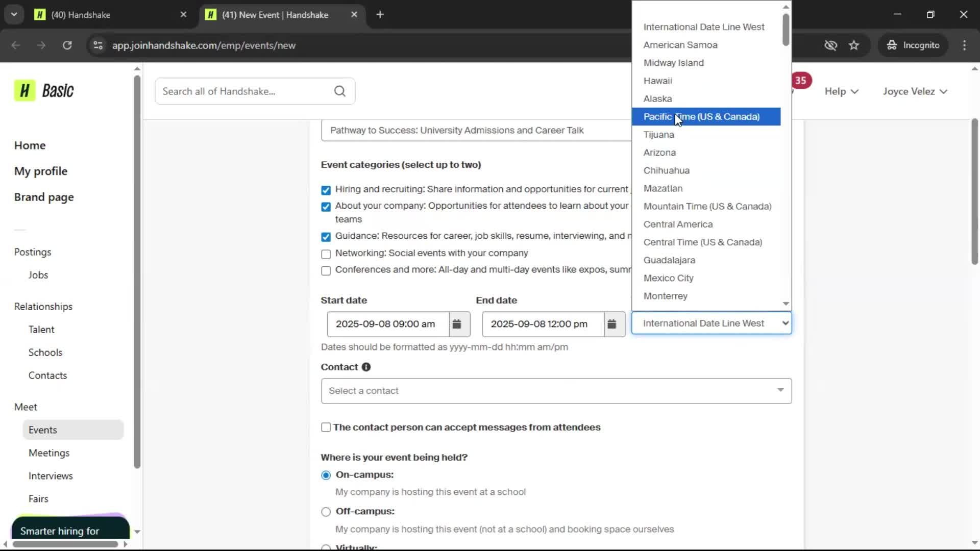This screenshot has height=551, width=980.
Task: Choose Mountain Time (US & Canada)
Action: [x=706, y=207]
